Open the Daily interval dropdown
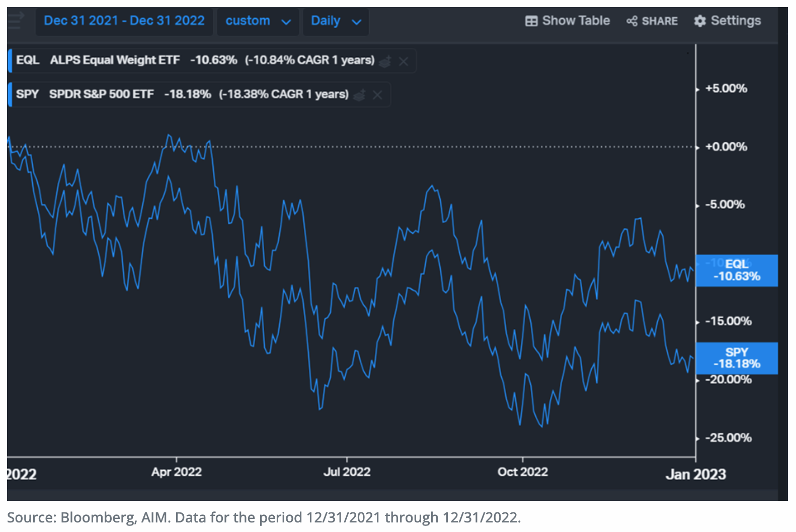Image resolution: width=796 pixels, height=532 pixels. 336,21
